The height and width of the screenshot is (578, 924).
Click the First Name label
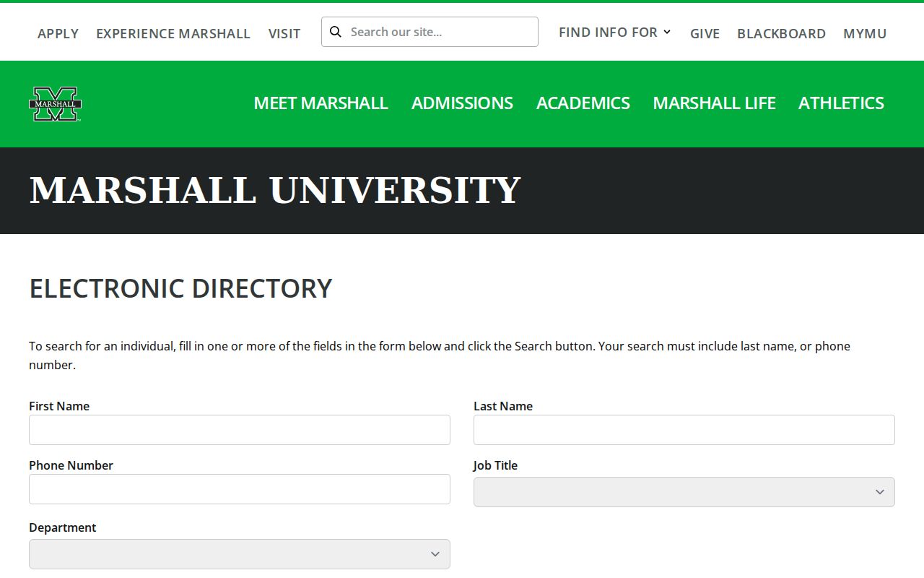59,406
